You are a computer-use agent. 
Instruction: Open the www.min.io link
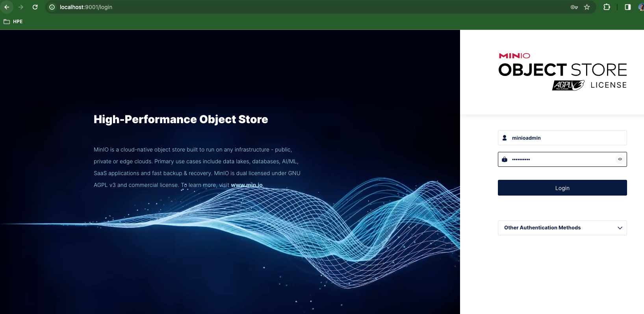(x=247, y=185)
